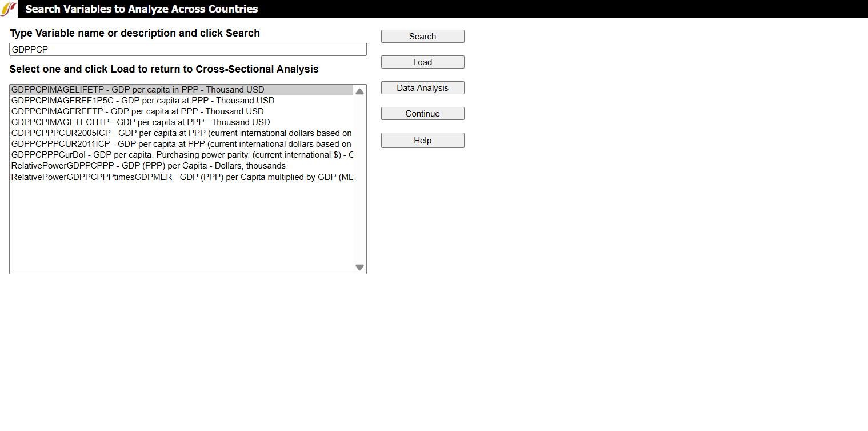868x431 pixels.
Task: Pick the GDPPCPIMAGETECHTP variable
Action: [x=141, y=122]
